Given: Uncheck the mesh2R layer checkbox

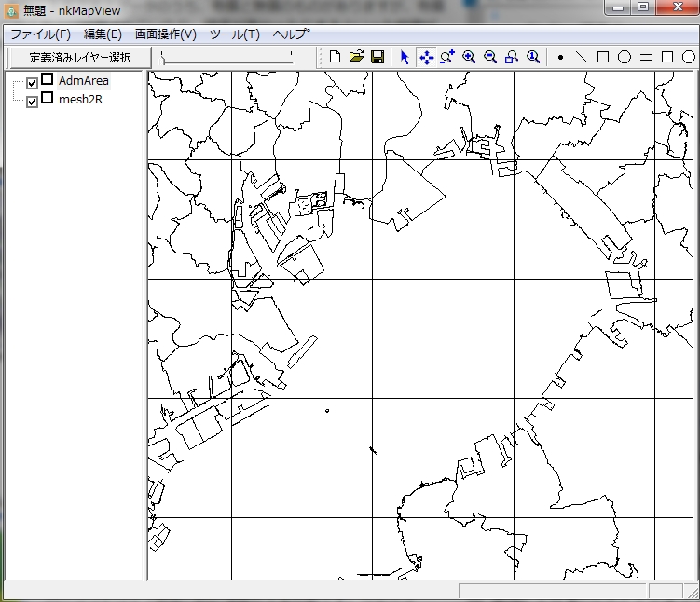Looking at the screenshot, I should click(33, 101).
